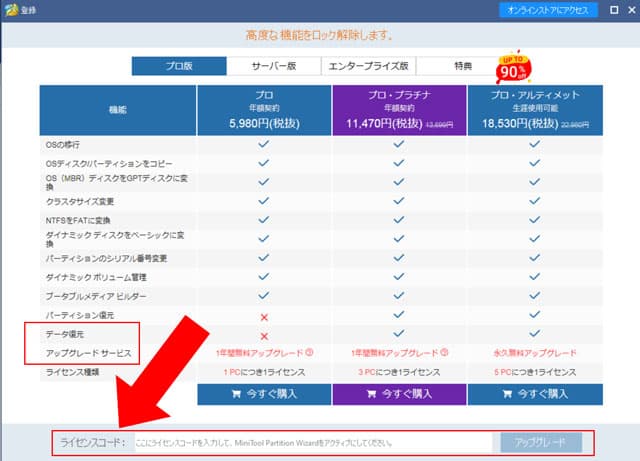Click cart icon in アルティメット purchase button
The image size is (640, 461).
(507, 394)
